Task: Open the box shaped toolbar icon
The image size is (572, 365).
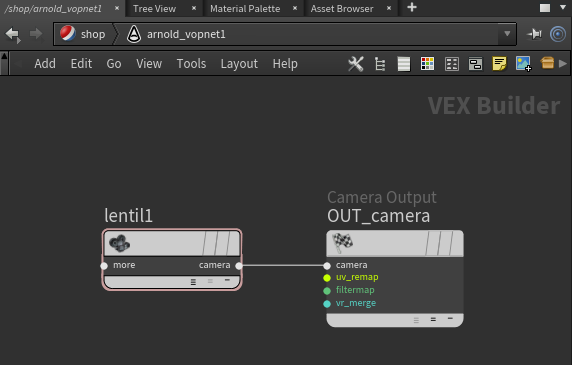Action: [547, 63]
